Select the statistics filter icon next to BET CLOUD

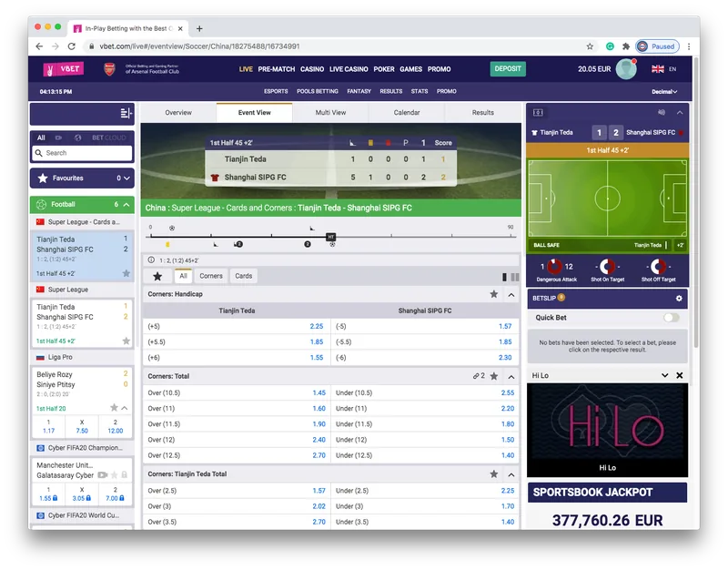(x=77, y=138)
